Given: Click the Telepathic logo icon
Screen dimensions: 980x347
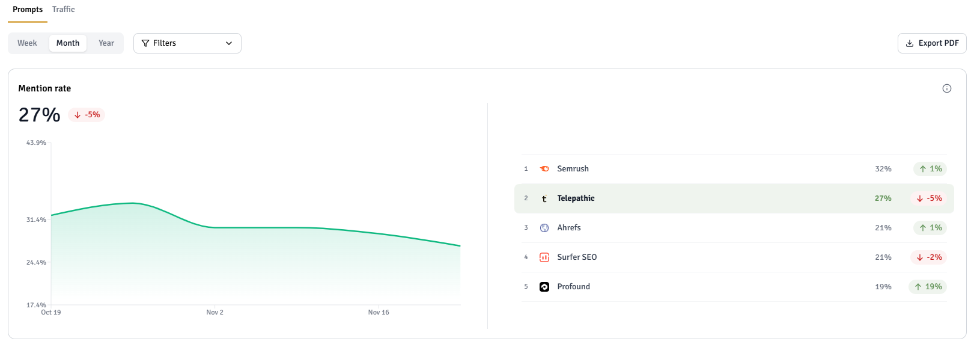Looking at the screenshot, I should tap(544, 198).
